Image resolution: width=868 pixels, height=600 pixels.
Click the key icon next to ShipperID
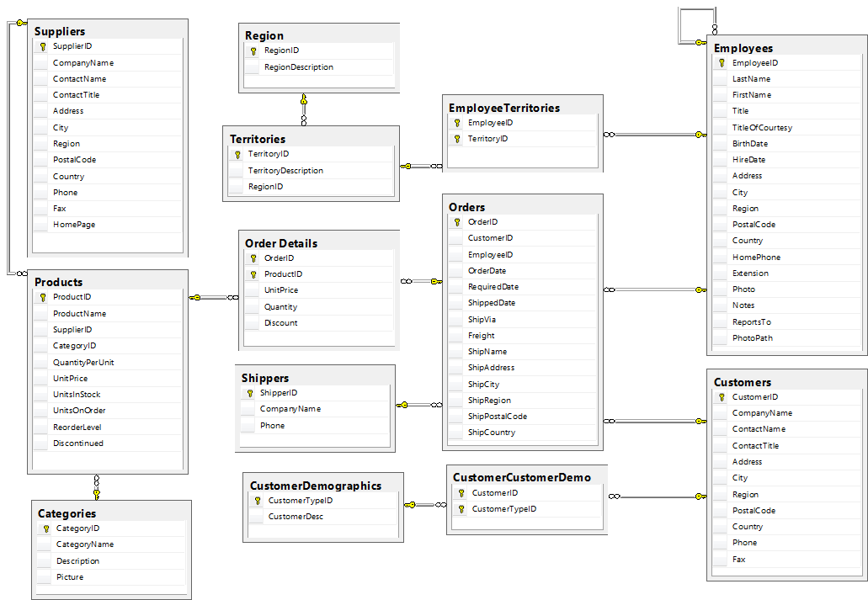250,392
